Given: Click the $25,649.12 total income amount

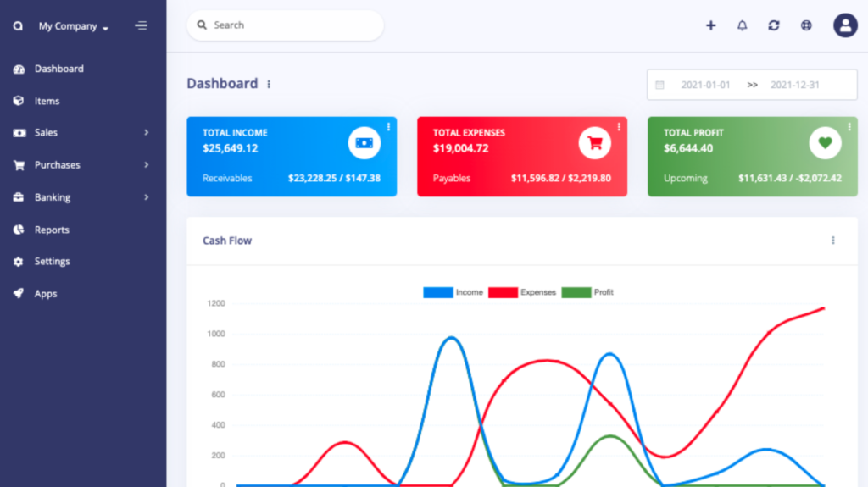Looking at the screenshot, I should 231,148.
